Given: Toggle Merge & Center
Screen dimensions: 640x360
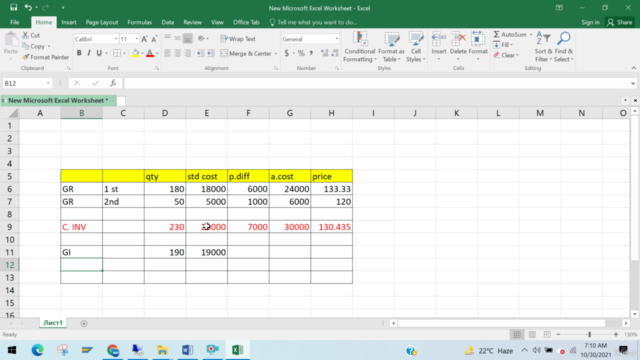Looking at the screenshot, I should 246,53.
